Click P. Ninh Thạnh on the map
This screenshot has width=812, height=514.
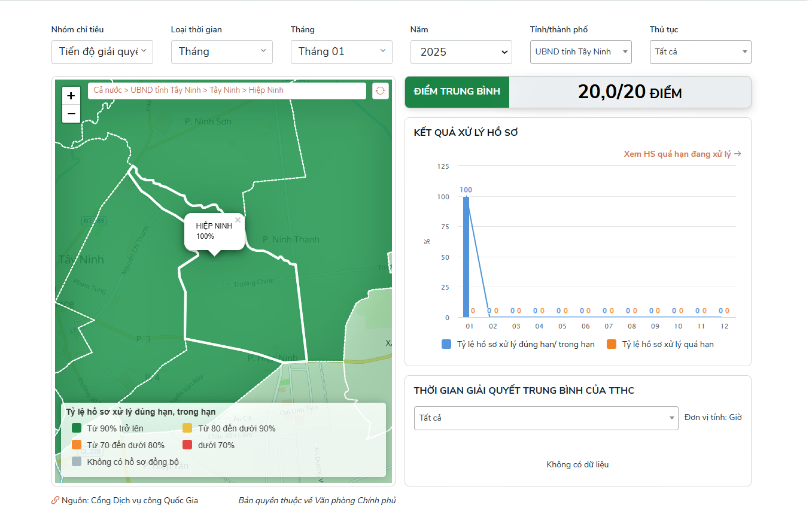point(291,239)
